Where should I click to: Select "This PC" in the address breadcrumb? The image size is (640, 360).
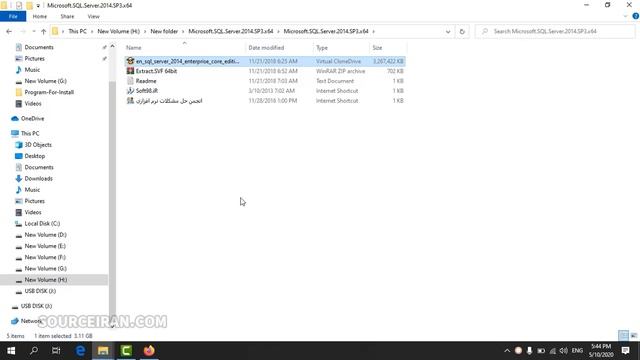[78, 31]
